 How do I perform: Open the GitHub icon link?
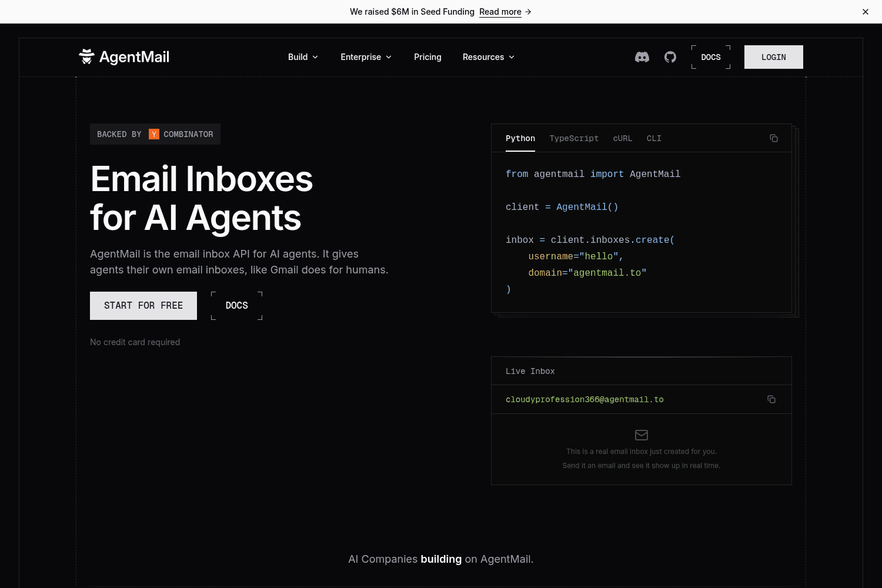pyautogui.click(x=670, y=57)
